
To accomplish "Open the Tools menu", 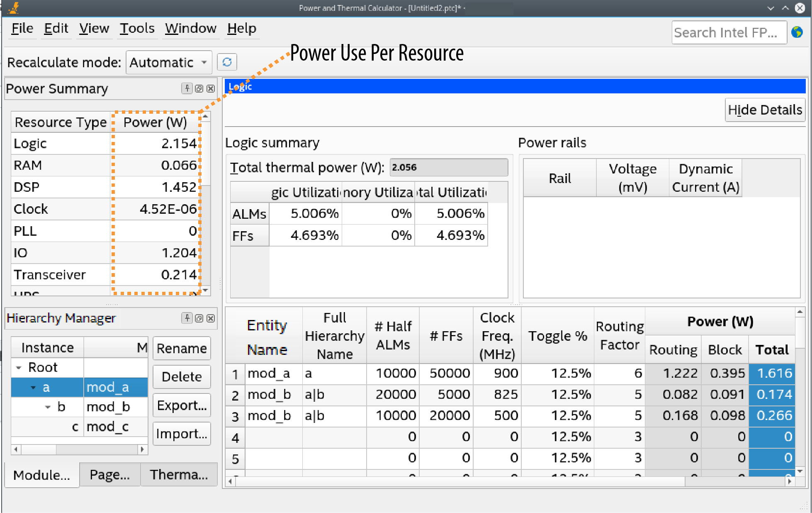I will 137,28.
